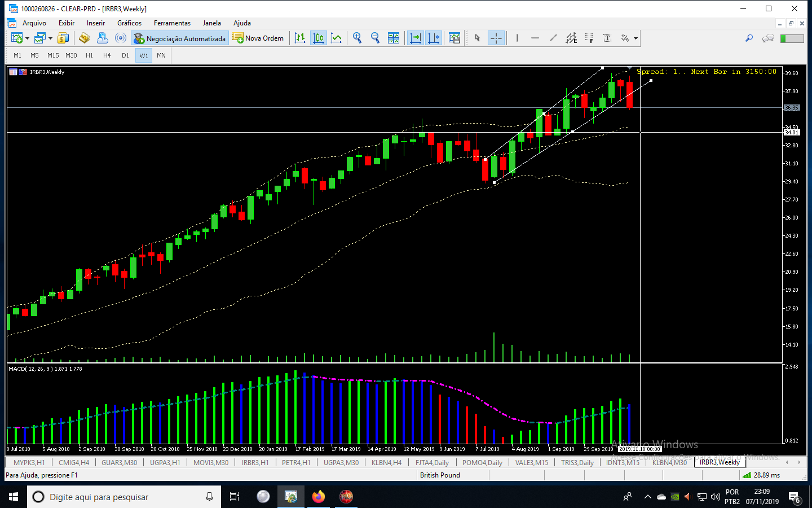This screenshot has width=812, height=508.
Task: Toggle chart auto scroll
Action: pos(416,38)
